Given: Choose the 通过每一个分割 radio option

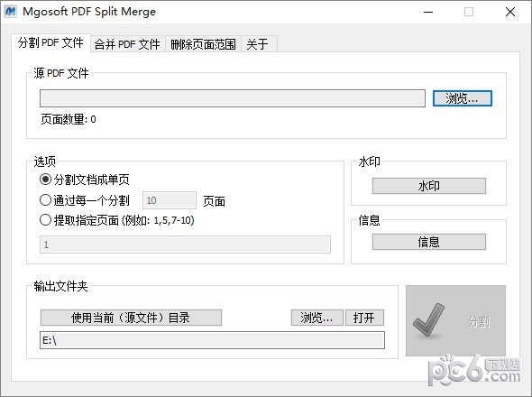Looking at the screenshot, I should coord(85,200).
